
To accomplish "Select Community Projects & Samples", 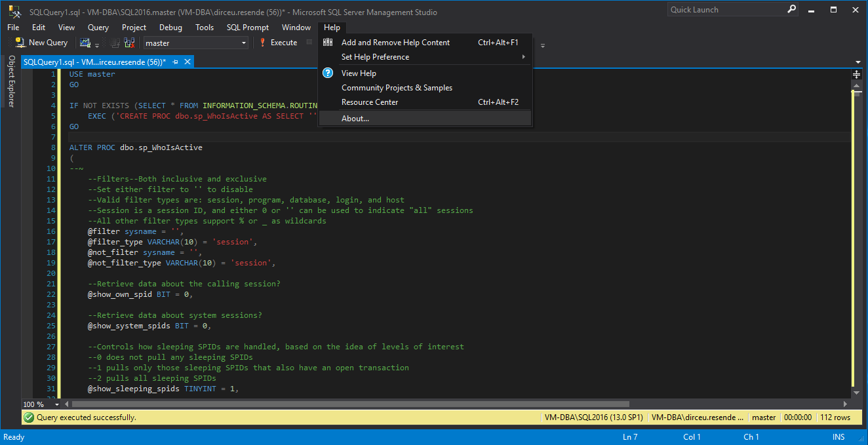I will click(x=425, y=88).
